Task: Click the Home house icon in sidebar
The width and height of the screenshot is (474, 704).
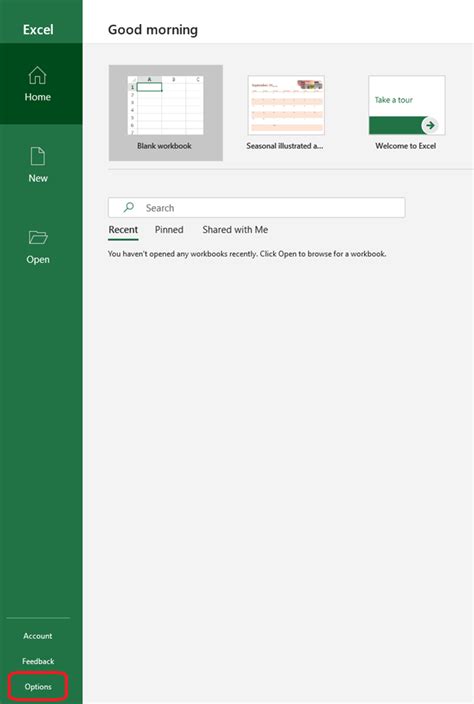Action: point(37,75)
